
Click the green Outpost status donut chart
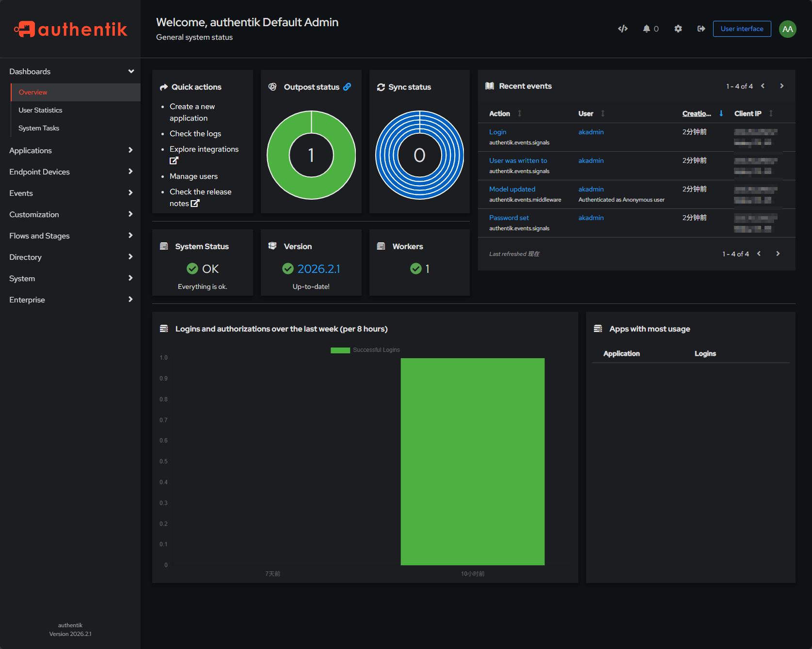pyautogui.click(x=311, y=155)
